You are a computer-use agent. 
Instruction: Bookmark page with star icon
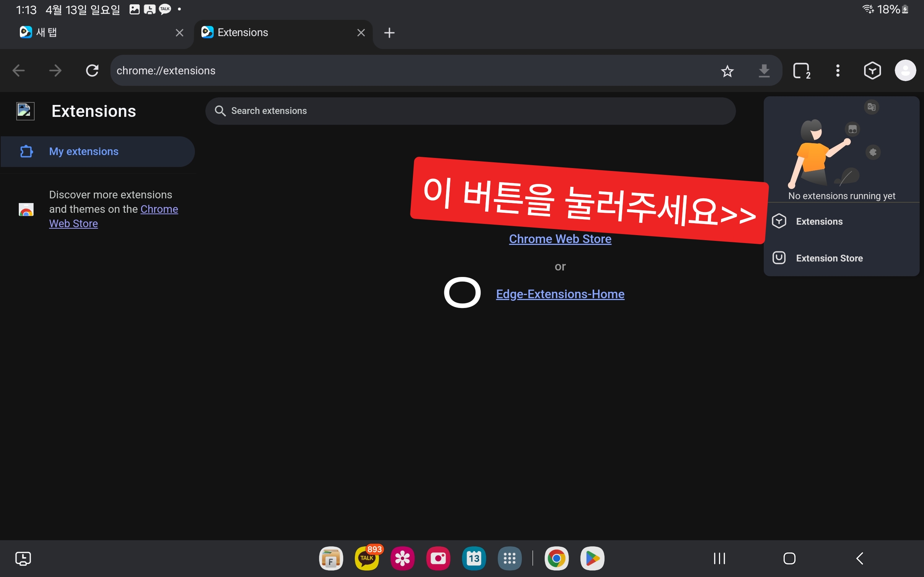click(x=727, y=71)
